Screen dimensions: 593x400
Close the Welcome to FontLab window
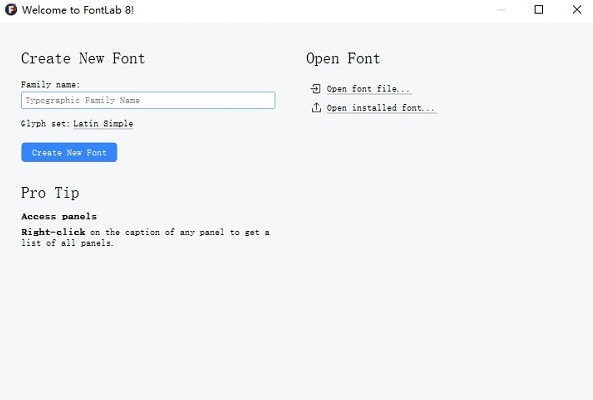click(577, 9)
